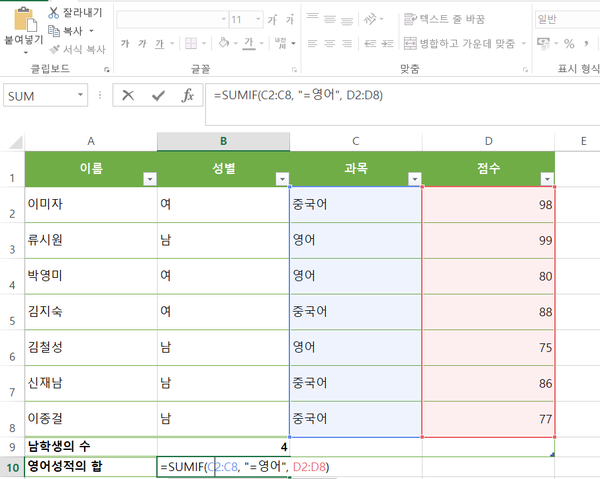This screenshot has width=600, height=479.
Task: Open the font size 11 dropdown
Action: coord(258,19)
